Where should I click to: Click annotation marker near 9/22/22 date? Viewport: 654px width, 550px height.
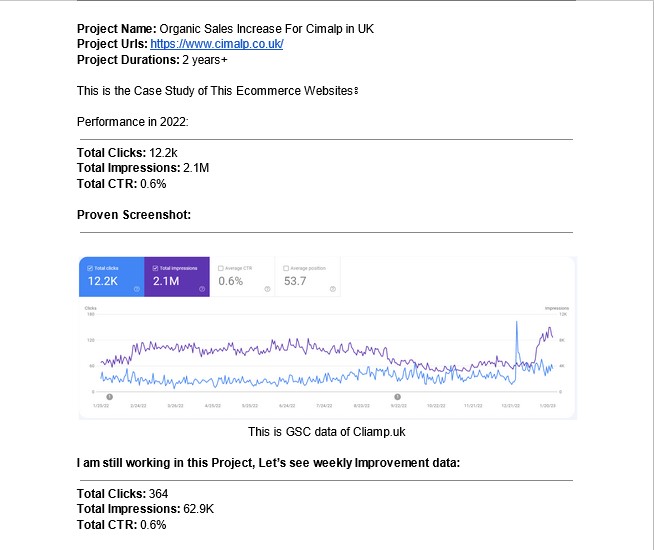[397, 397]
